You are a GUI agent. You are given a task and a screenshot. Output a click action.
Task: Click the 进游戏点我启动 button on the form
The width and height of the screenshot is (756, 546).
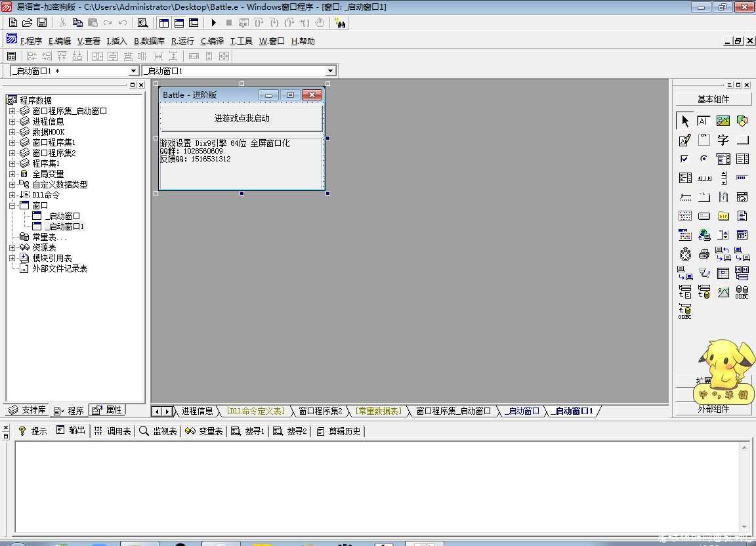(x=241, y=118)
